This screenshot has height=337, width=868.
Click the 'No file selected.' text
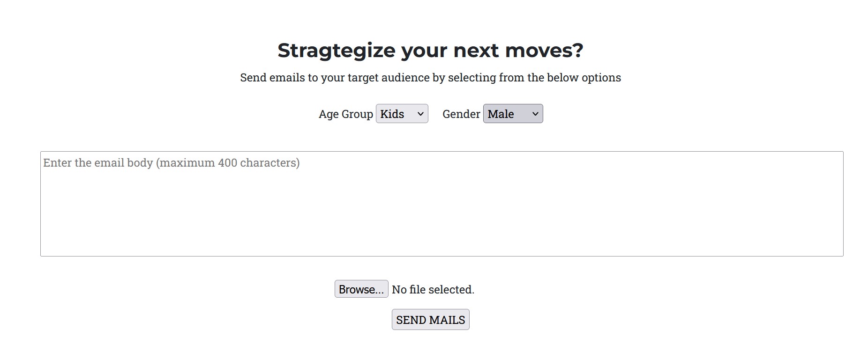(433, 289)
